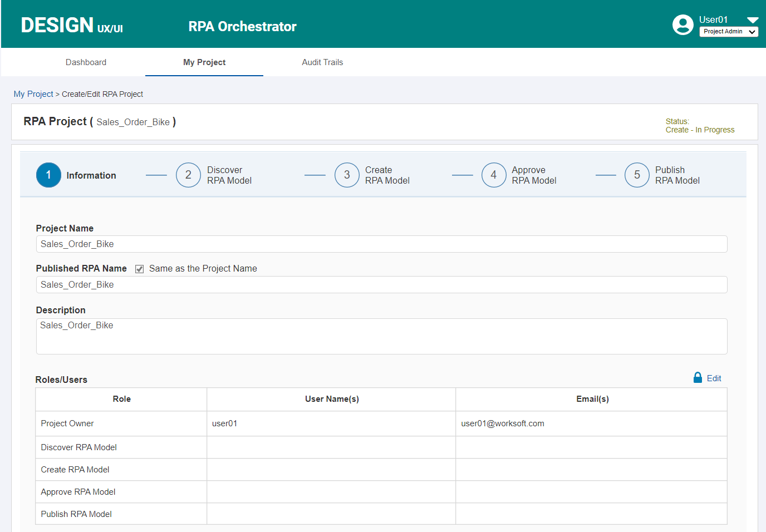Open the My Project breadcrumb link
766x532 pixels.
tap(33, 93)
